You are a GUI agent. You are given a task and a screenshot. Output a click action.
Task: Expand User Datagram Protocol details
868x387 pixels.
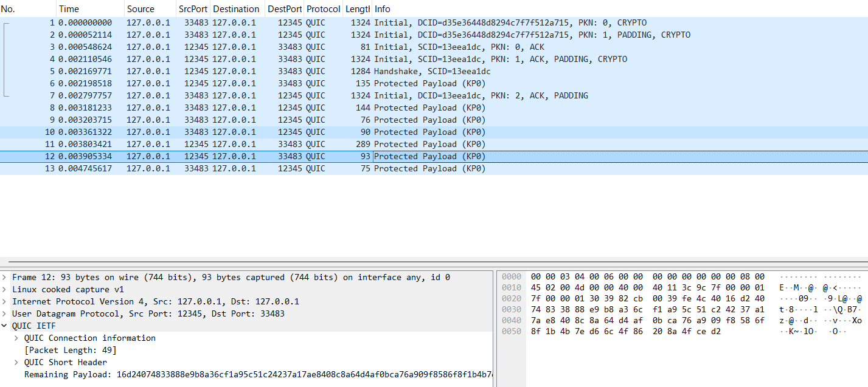click(5, 313)
